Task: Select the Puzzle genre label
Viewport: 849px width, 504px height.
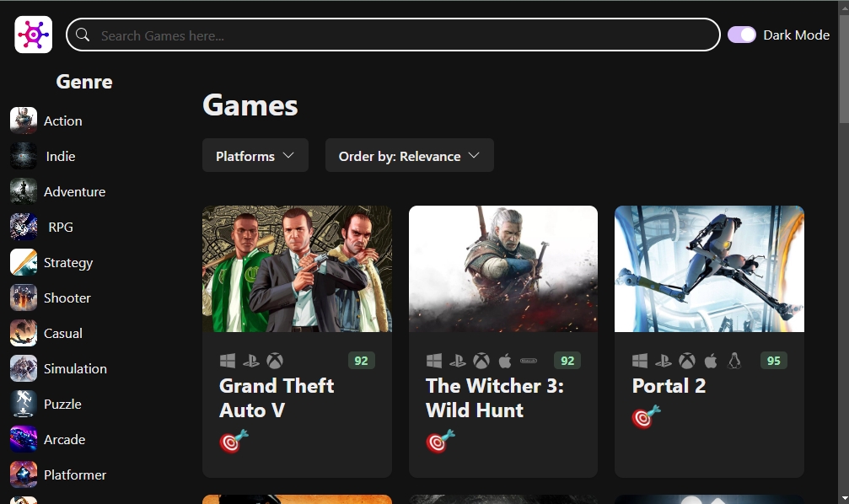Action: (62, 405)
